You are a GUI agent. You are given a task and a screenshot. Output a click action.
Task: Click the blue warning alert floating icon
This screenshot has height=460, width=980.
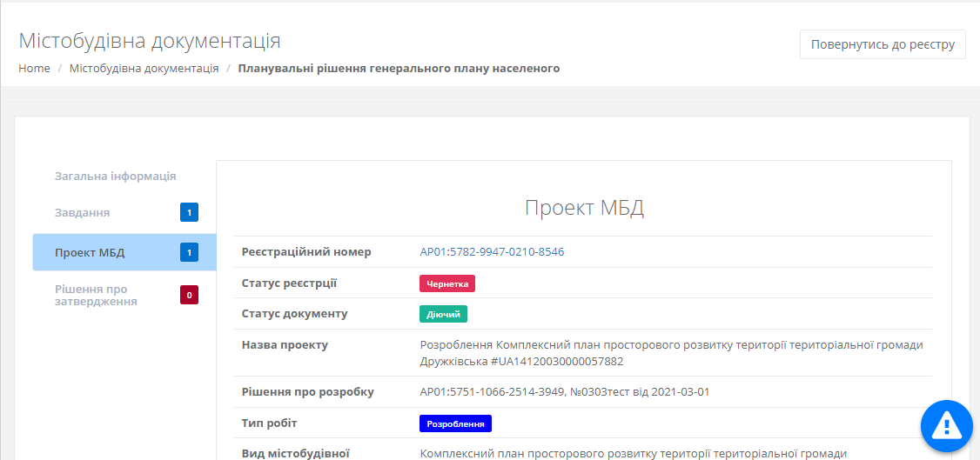[945, 426]
